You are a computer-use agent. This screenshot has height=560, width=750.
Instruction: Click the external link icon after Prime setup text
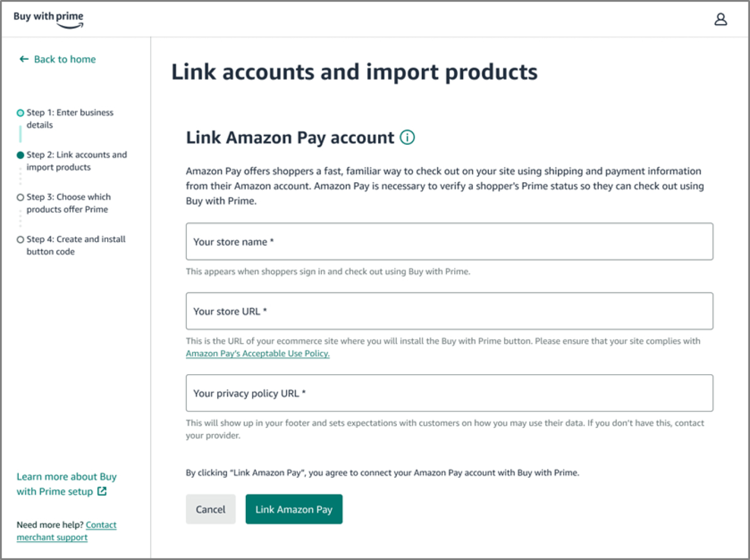102,491
